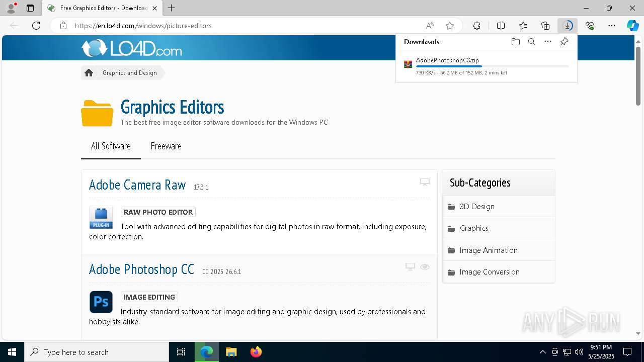Open notification center icon
The width and height of the screenshot is (644, 362).
[627, 352]
